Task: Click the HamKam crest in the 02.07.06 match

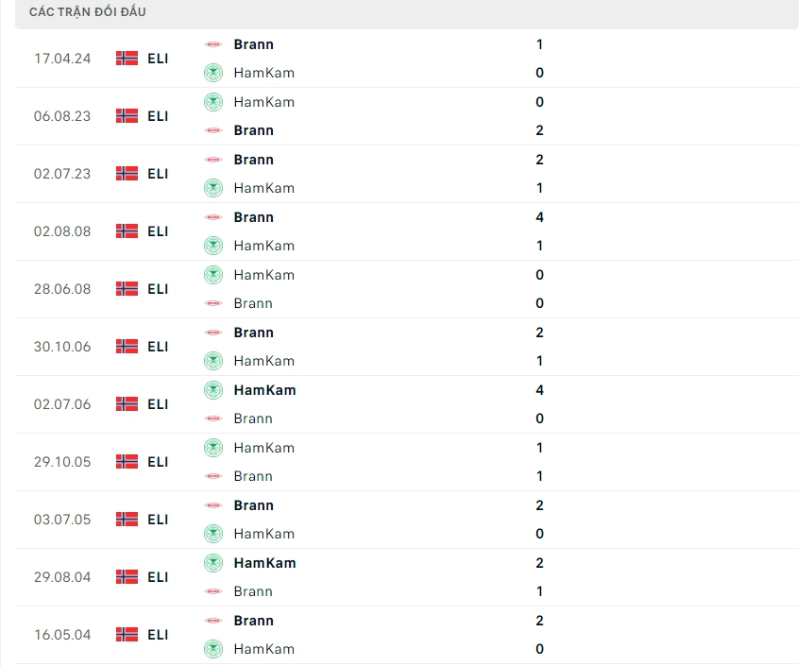Action: (x=213, y=390)
